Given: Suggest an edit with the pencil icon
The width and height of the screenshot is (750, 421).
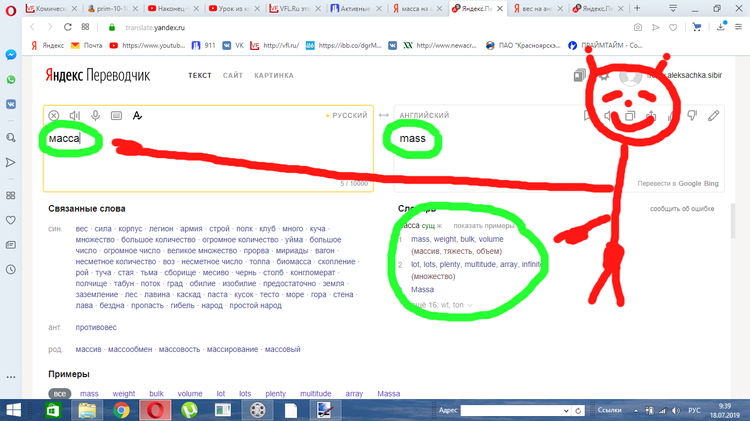Looking at the screenshot, I should [714, 115].
